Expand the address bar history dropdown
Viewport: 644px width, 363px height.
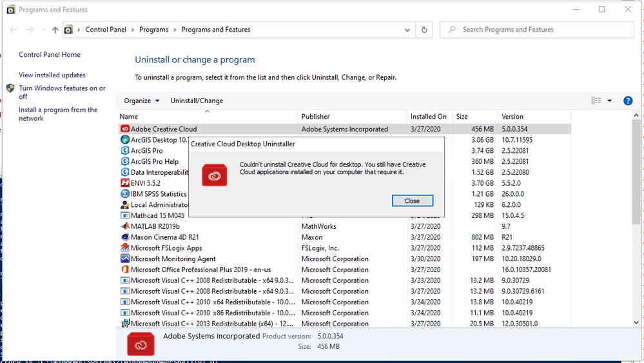(x=407, y=30)
